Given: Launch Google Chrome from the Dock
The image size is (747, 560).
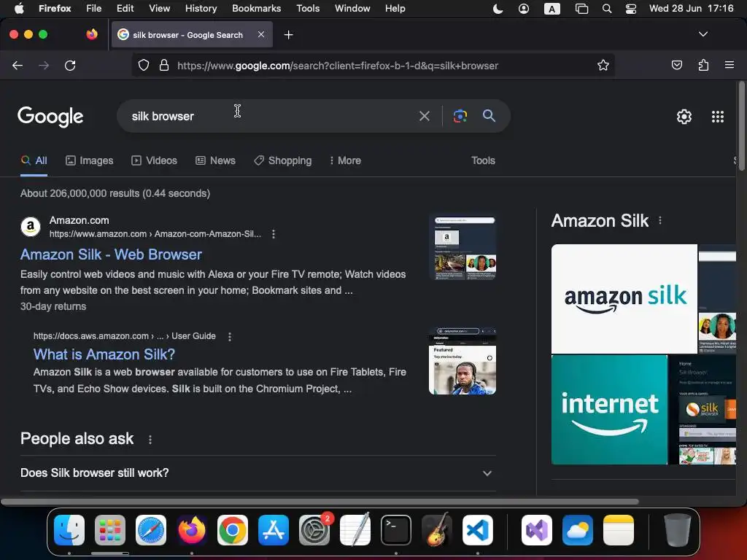Looking at the screenshot, I should [233, 530].
